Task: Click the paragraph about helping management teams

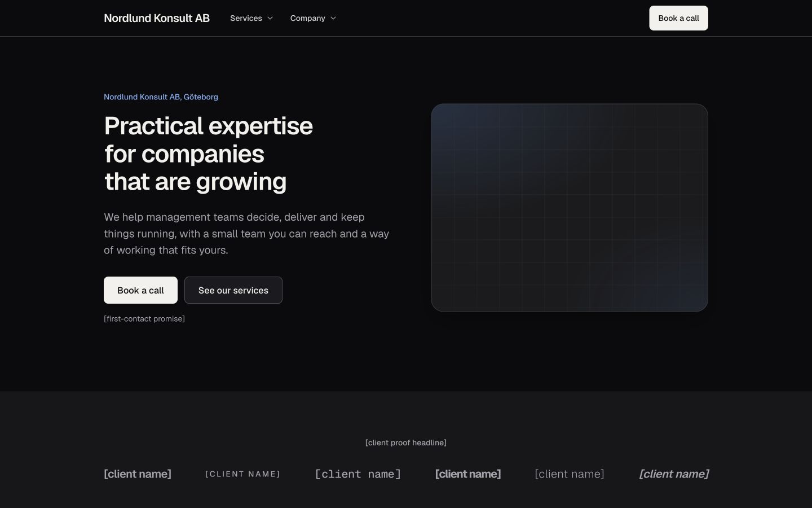Action: [246, 234]
